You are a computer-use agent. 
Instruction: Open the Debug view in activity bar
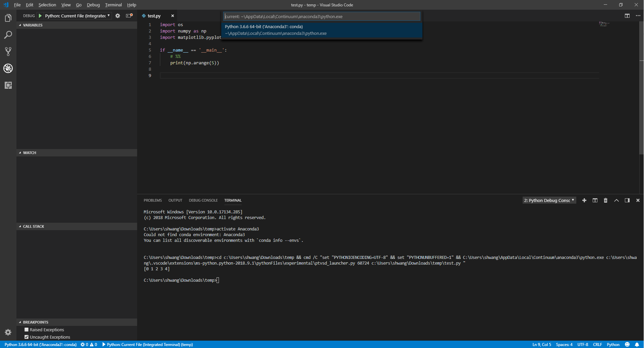(x=8, y=68)
